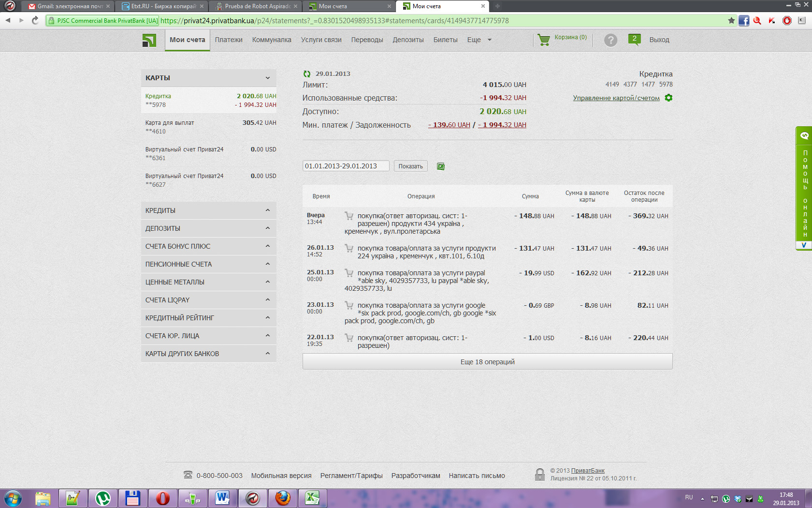
Task: Switch to the Gmail browser tab
Action: click(x=69, y=6)
